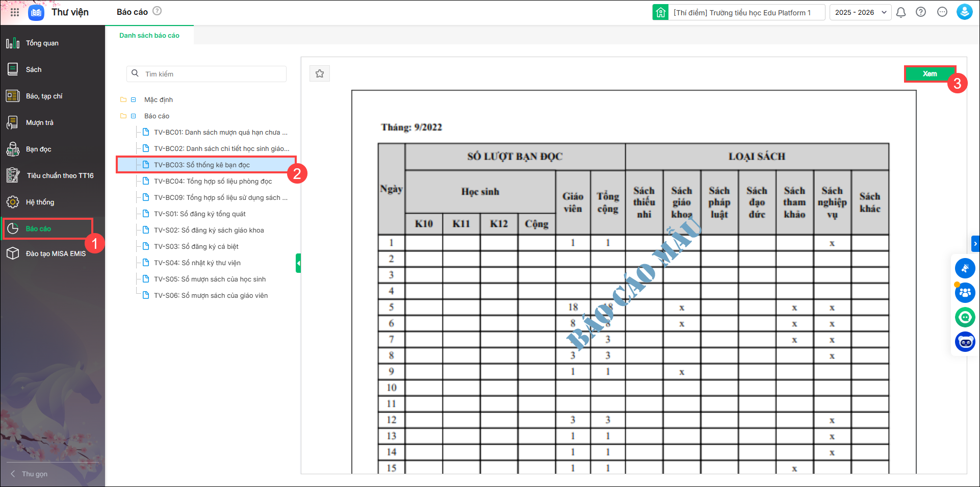Collapse sidebar using Thu gọn
Screen dimensions: 980x487
[30, 474]
